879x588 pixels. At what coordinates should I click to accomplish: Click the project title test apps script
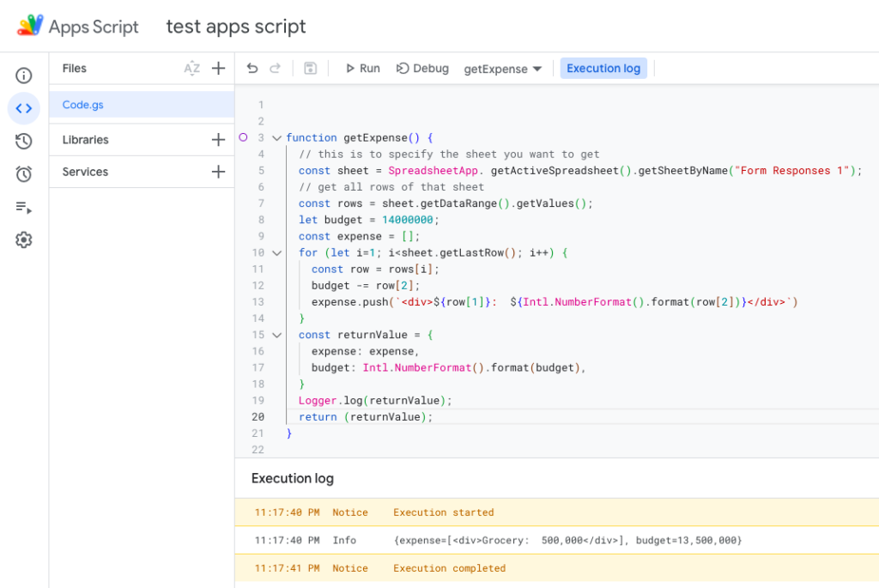pos(236,27)
